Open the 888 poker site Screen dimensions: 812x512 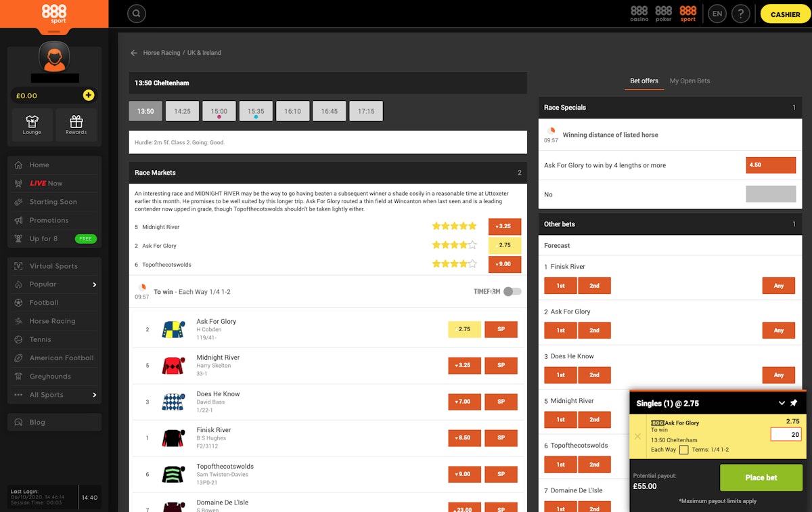click(664, 13)
